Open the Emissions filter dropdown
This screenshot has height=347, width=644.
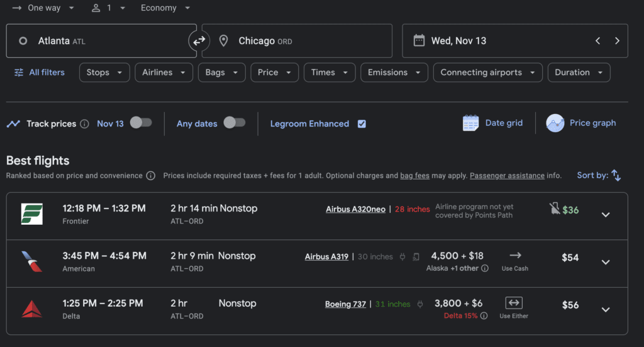[x=394, y=72]
